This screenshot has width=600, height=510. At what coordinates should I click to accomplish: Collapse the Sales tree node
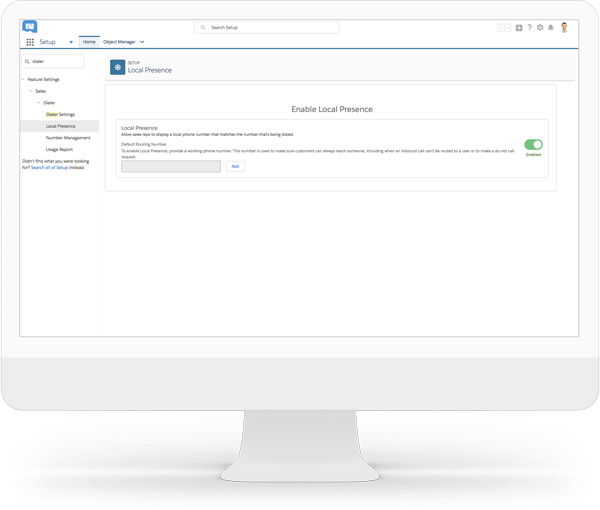[x=31, y=91]
